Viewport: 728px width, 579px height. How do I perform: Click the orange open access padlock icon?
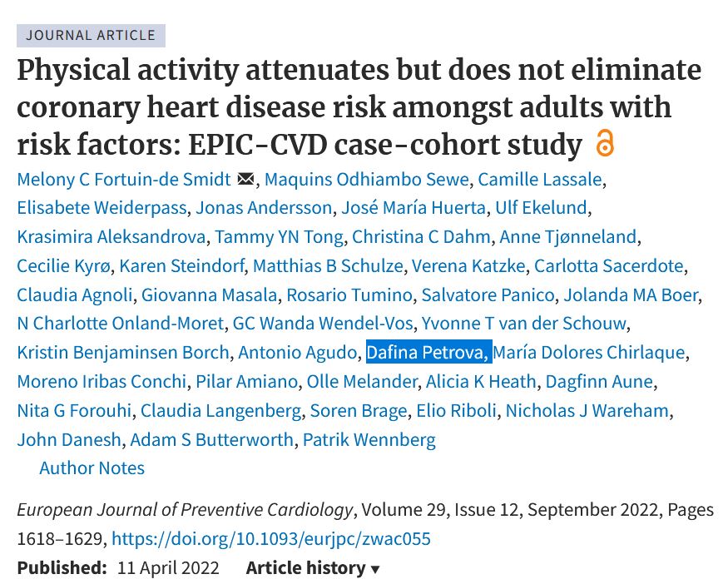click(x=605, y=144)
